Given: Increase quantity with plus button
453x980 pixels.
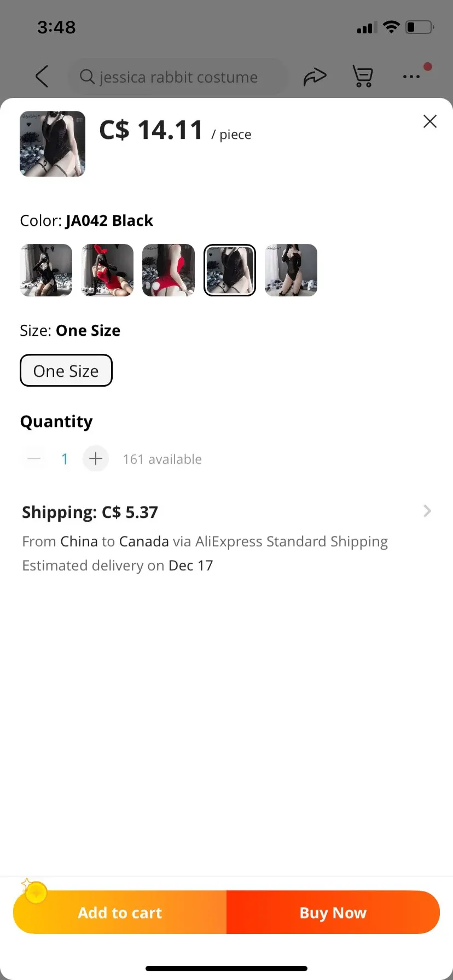Looking at the screenshot, I should (96, 458).
